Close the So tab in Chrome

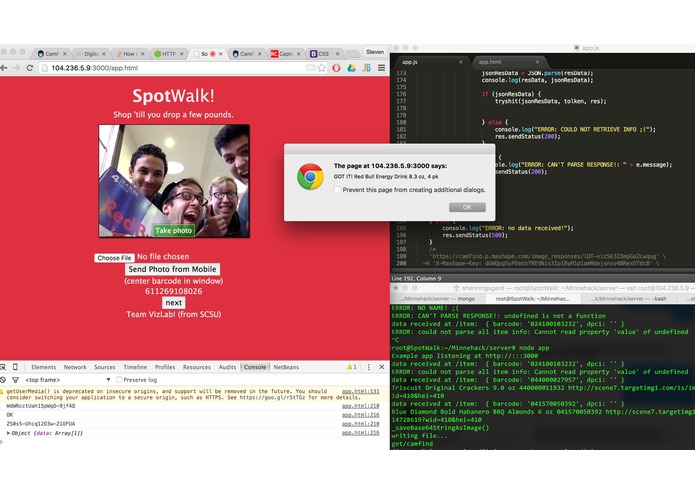[x=220, y=54]
